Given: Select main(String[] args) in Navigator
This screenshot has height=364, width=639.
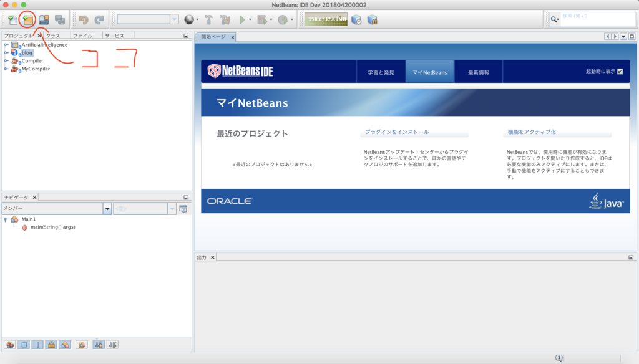Looking at the screenshot, I should [52, 228].
